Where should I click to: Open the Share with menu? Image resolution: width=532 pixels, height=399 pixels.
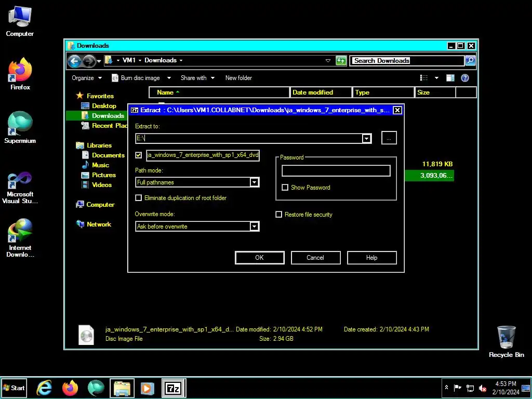[197, 78]
